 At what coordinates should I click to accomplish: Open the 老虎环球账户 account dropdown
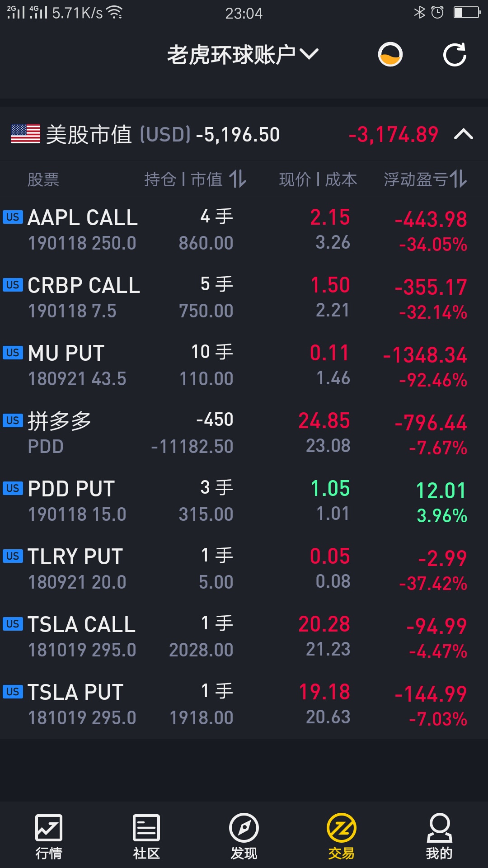tap(243, 55)
